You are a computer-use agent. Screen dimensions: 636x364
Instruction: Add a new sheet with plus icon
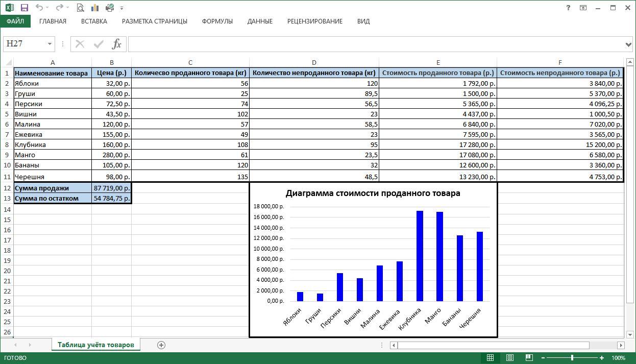pyautogui.click(x=161, y=345)
